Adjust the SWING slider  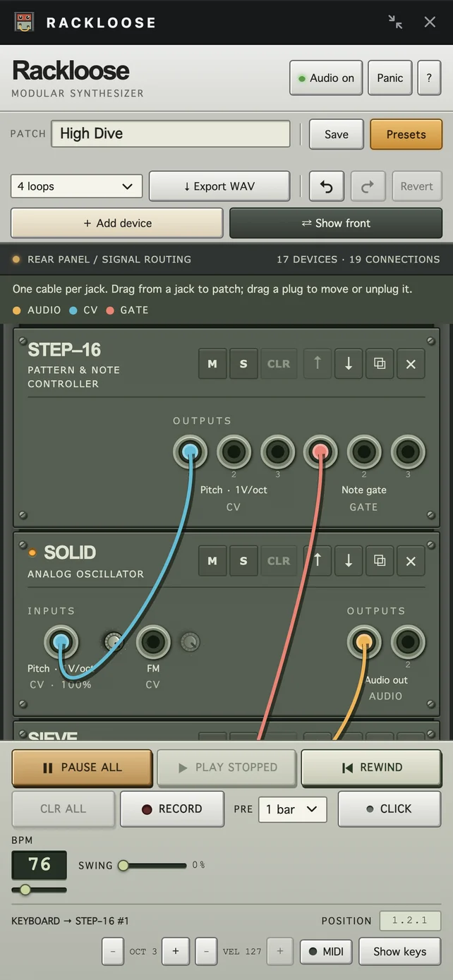tap(152, 865)
